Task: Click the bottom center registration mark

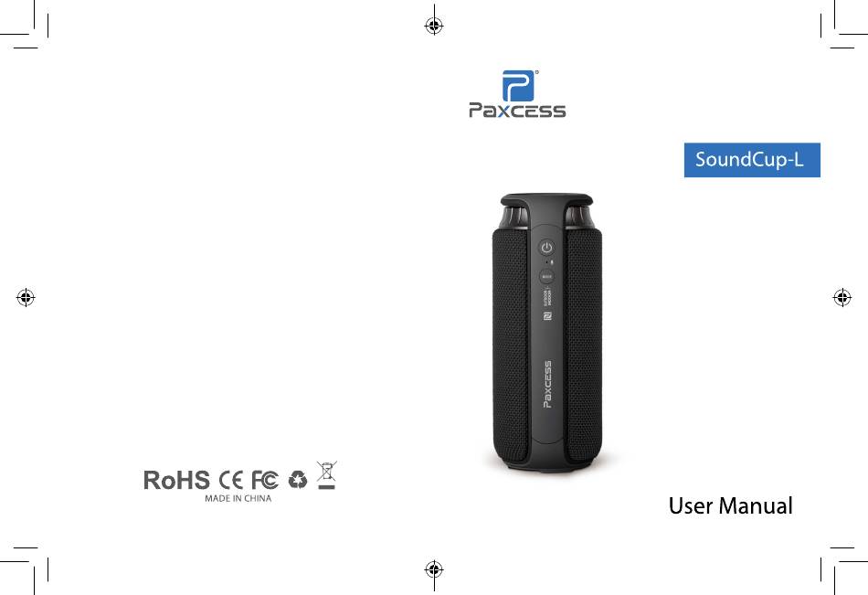Action: (x=434, y=569)
